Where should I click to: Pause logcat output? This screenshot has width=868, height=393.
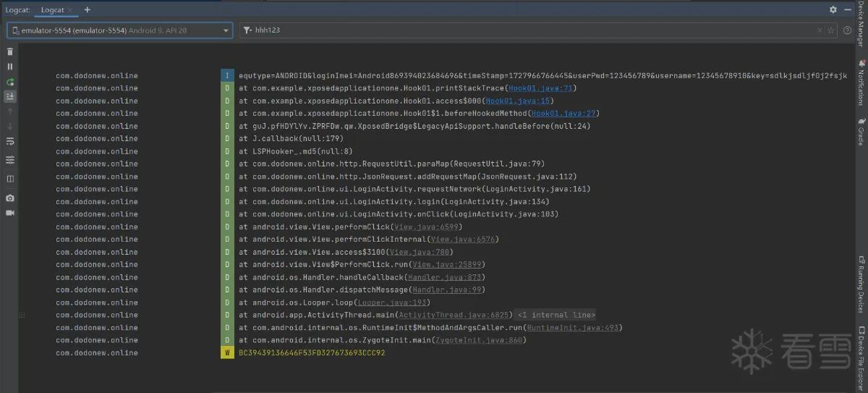[x=10, y=67]
